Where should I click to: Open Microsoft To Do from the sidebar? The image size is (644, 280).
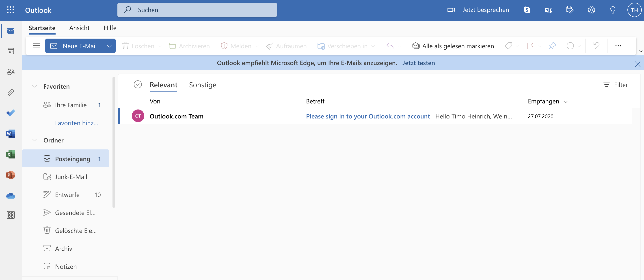[x=11, y=113]
